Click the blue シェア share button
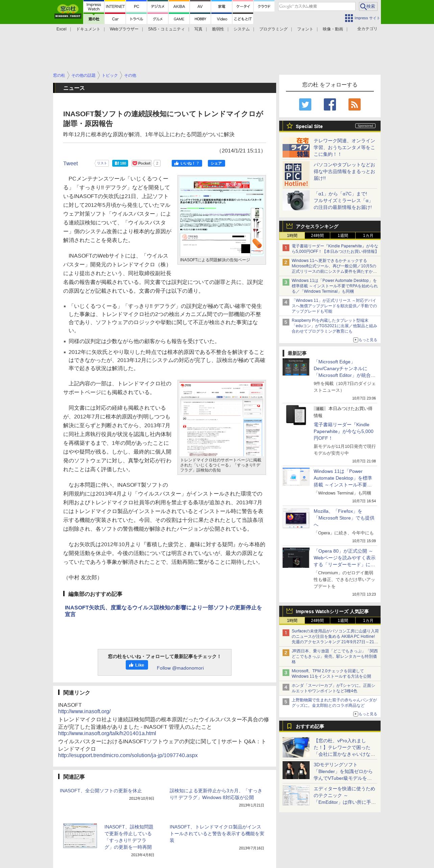434x868 pixels. (216, 163)
